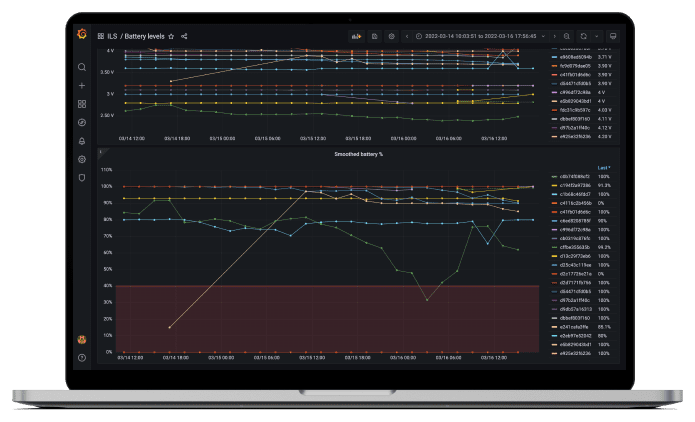This screenshot has width=695, height=422.
Task: Open the Explore compass icon
Action: pyautogui.click(x=82, y=122)
